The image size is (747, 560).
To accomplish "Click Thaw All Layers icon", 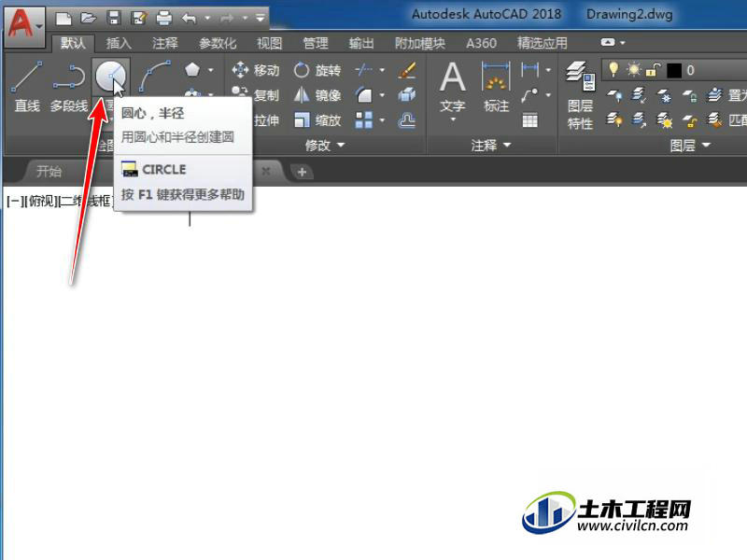I will [664, 120].
